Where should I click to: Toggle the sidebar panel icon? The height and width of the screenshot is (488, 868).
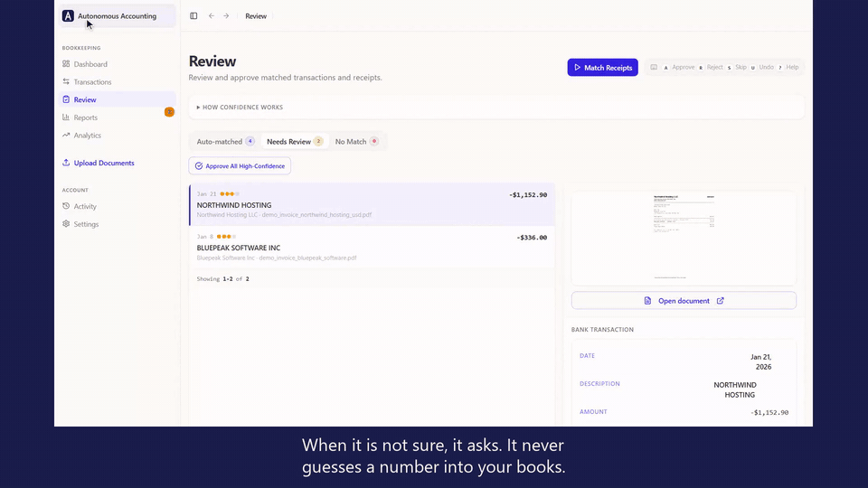click(193, 16)
